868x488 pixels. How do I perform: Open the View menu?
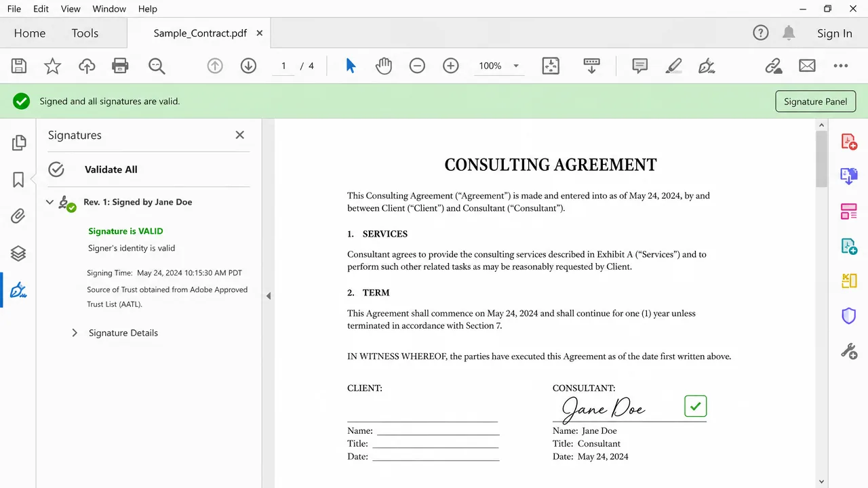(x=71, y=9)
